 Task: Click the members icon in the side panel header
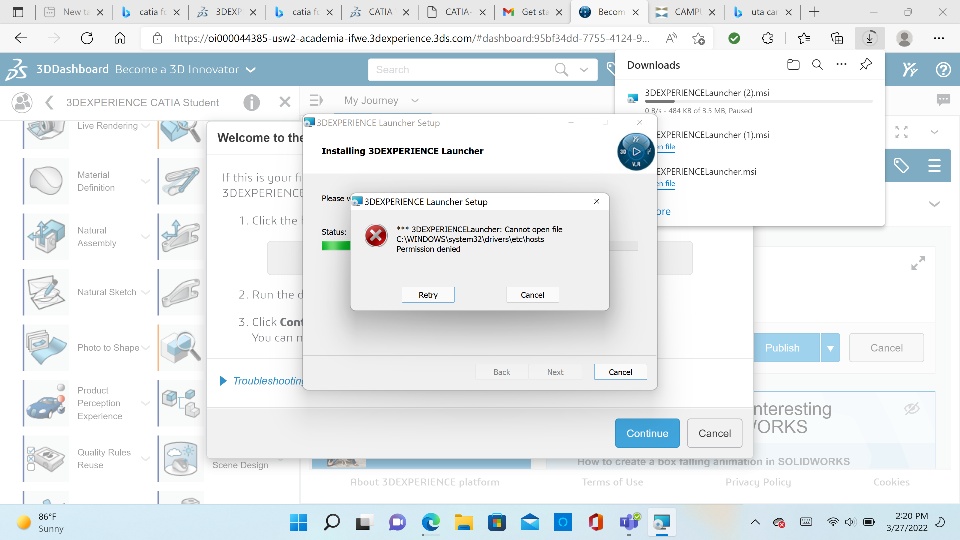tap(22, 102)
